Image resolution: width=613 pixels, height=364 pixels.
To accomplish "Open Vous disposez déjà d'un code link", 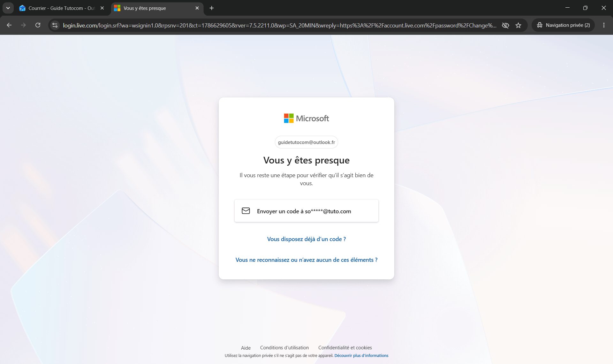I will tap(306, 239).
